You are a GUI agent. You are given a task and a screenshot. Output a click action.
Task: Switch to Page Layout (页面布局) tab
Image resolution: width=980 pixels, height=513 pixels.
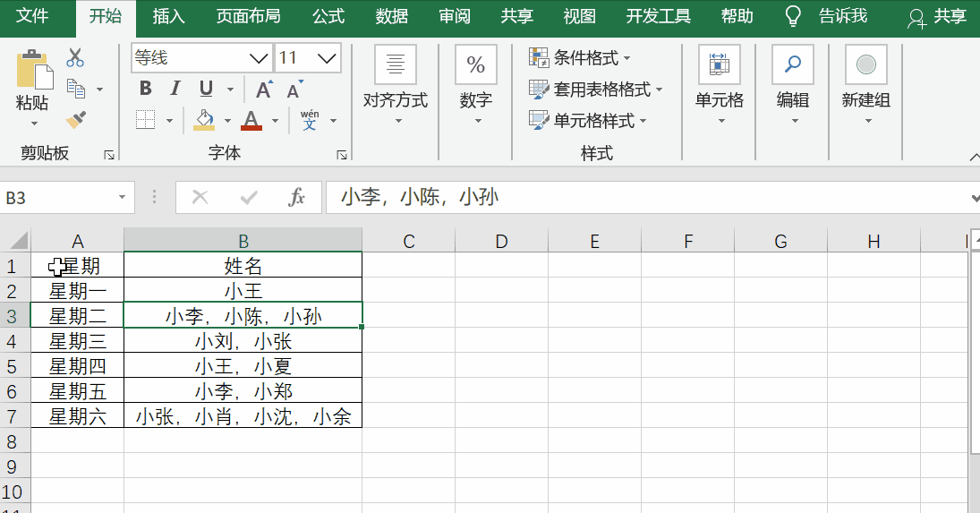[248, 15]
